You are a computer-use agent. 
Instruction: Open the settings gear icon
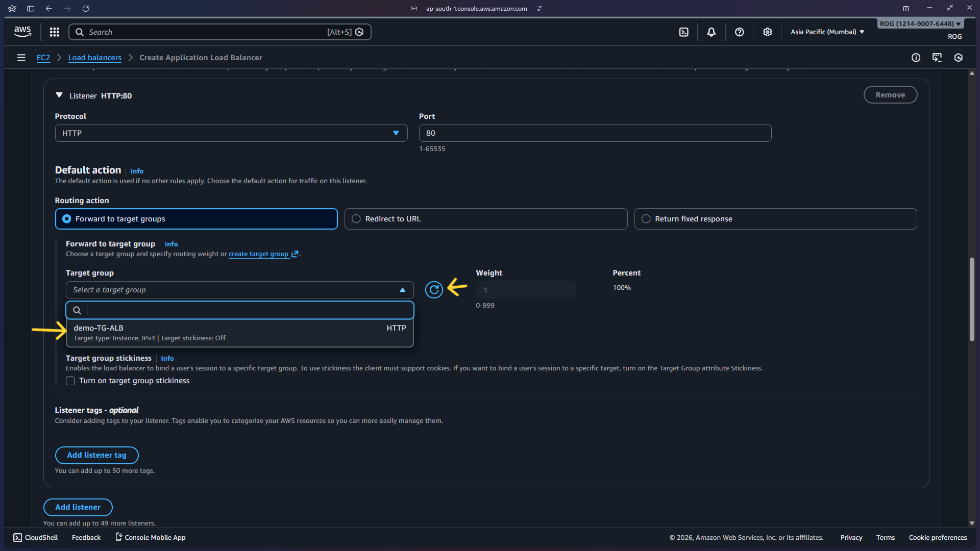tap(767, 32)
